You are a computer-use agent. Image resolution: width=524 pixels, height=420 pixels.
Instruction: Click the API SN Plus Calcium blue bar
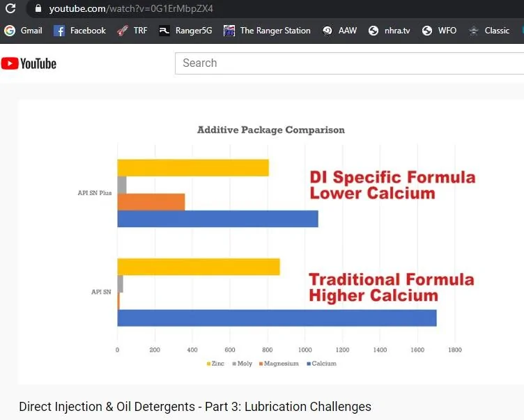(x=217, y=219)
